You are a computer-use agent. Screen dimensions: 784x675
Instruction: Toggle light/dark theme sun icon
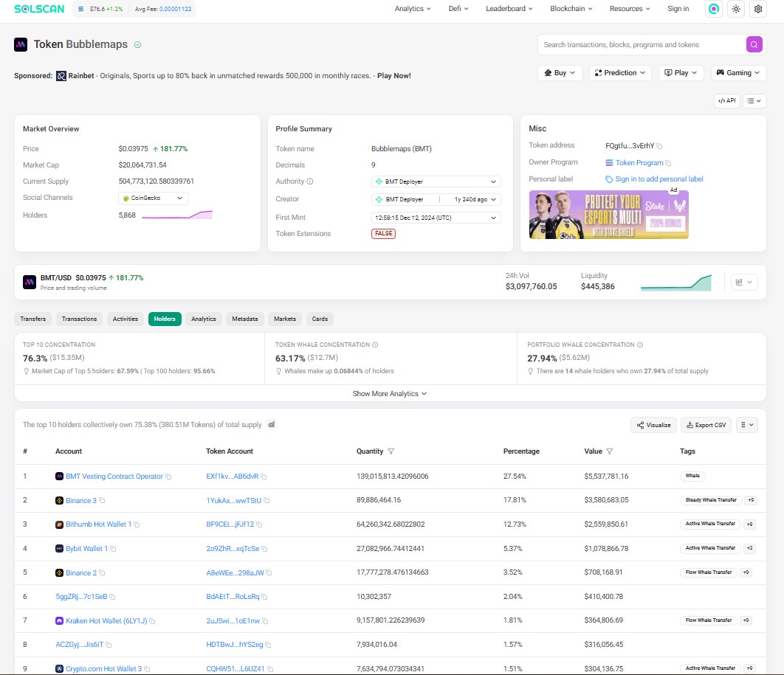click(736, 9)
